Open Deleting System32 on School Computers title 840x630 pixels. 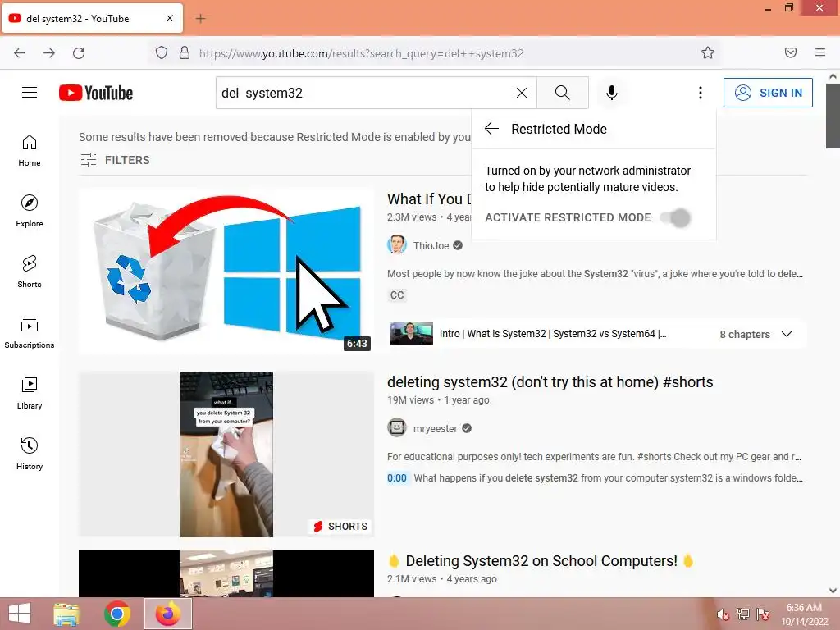[541, 560]
